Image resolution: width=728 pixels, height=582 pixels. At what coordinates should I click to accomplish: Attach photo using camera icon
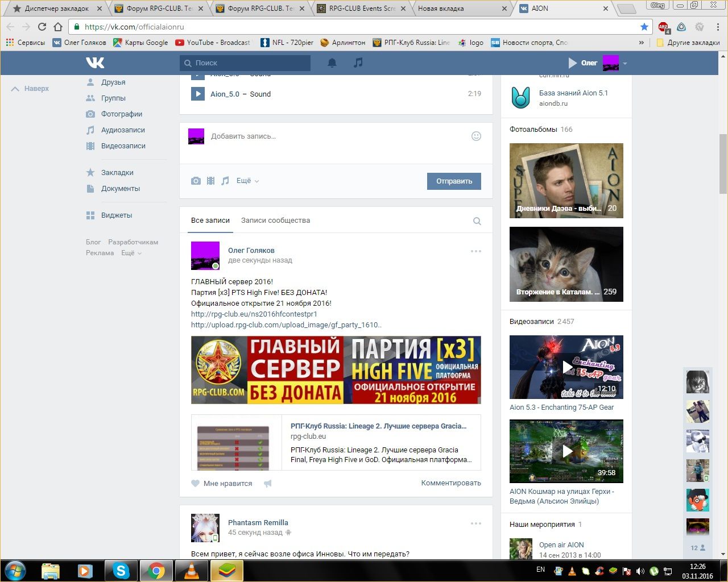(x=196, y=181)
